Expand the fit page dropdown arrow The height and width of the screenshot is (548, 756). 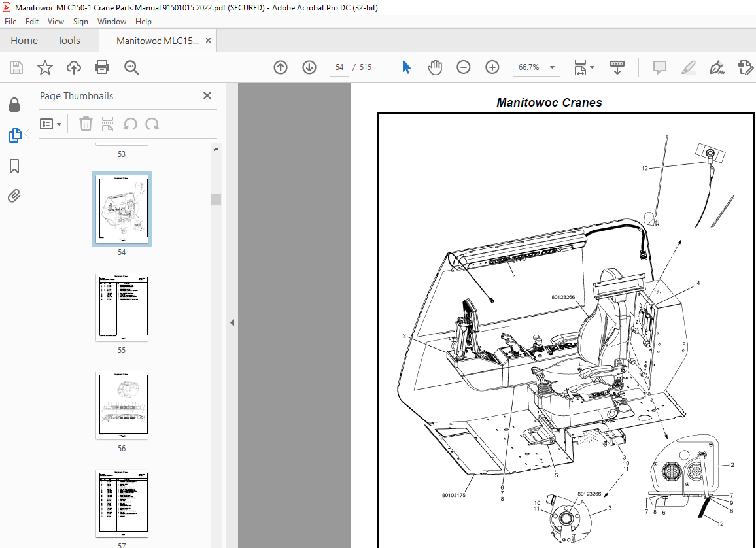click(592, 67)
